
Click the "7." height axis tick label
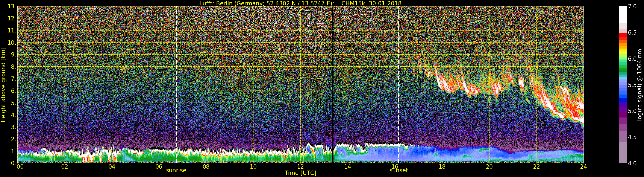(x=13, y=79)
